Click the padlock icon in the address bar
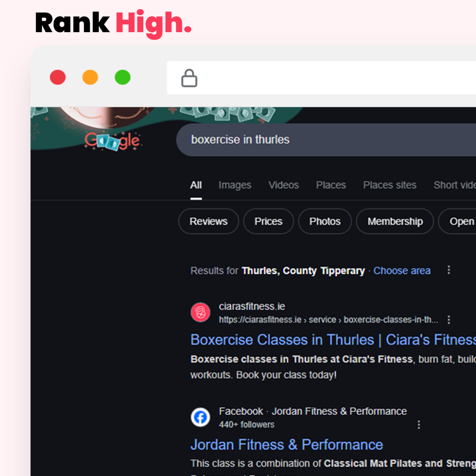476x476 pixels. coord(189,78)
